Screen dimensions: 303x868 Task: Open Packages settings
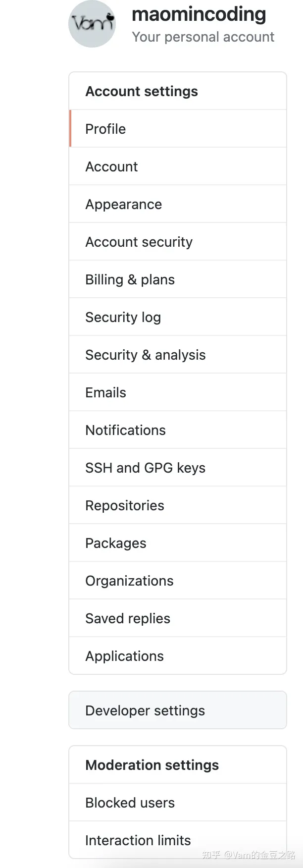pyautogui.click(x=115, y=543)
